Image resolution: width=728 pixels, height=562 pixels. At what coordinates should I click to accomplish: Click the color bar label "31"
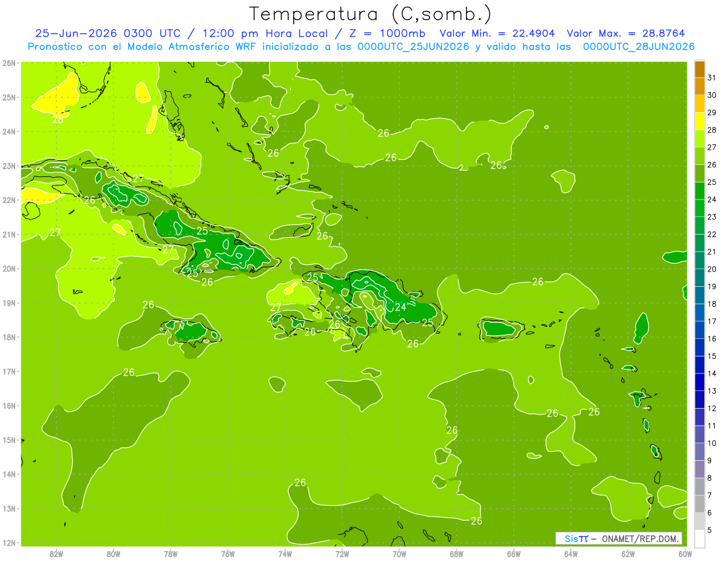pos(712,78)
